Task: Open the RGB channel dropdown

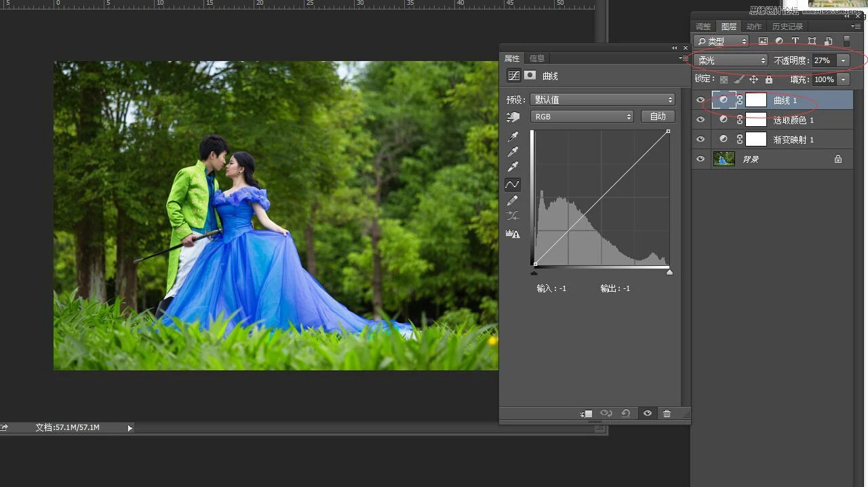Action: tap(582, 117)
